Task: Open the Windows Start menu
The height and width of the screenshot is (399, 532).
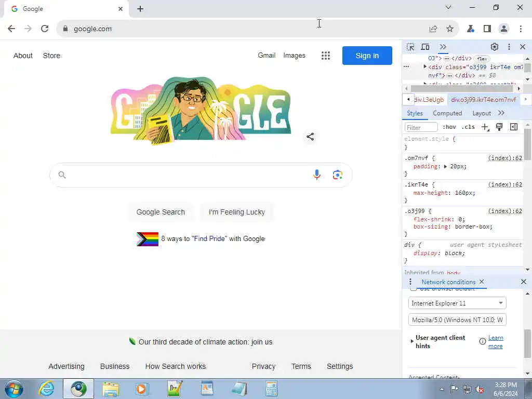Action: click(14, 389)
